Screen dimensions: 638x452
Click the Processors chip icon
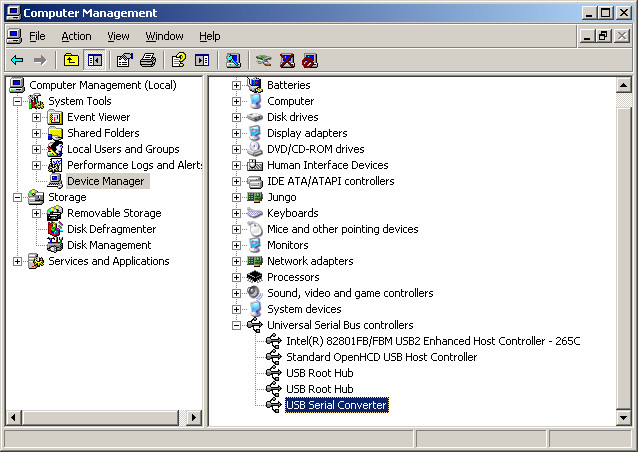(255, 277)
